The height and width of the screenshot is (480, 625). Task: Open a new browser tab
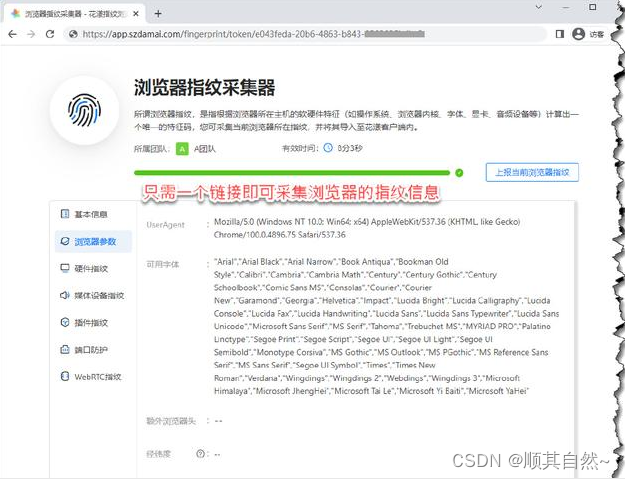(x=158, y=14)
